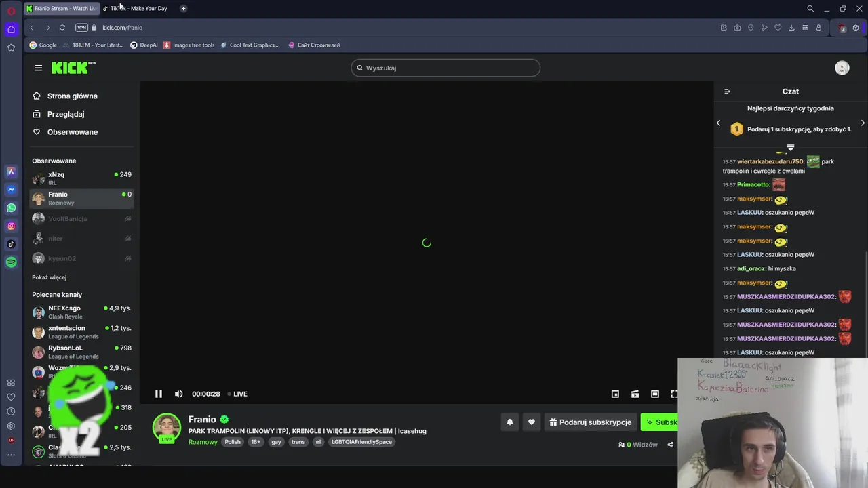Open Opera tab search magnifier
The height and width of the screenshot is (488, 868).
[x=810, y=9]
